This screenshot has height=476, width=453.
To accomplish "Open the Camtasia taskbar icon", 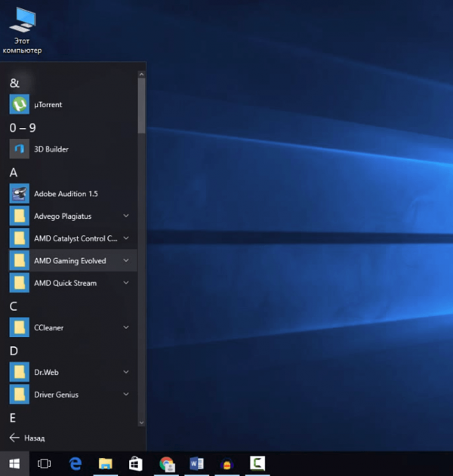I will (257, 463).
